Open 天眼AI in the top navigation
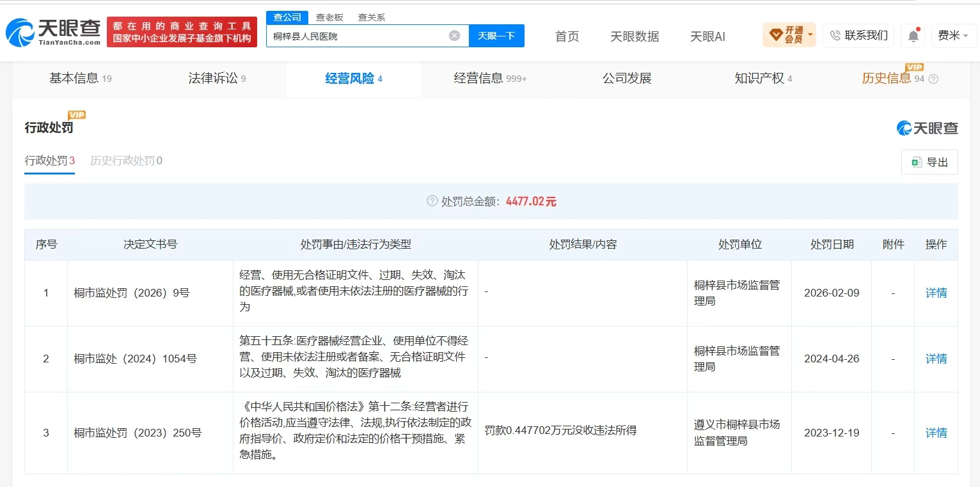 pos(707,36)
